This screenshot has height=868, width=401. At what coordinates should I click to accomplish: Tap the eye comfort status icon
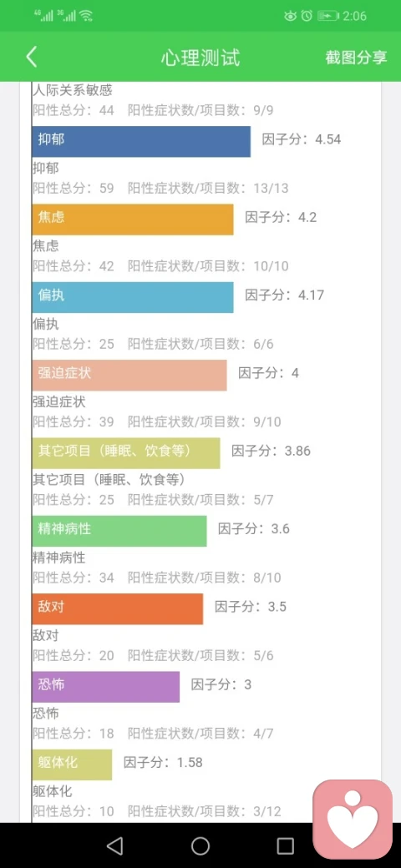point(290,16)
